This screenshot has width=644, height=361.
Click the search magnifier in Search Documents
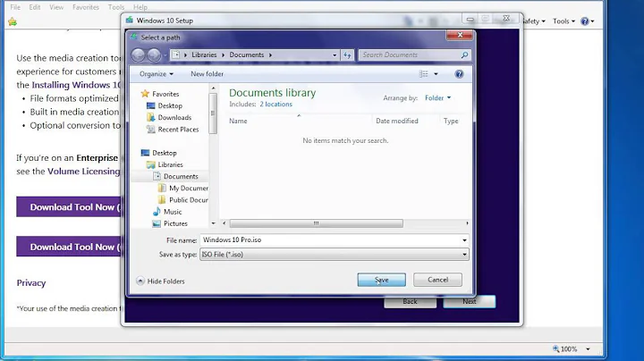464,55
